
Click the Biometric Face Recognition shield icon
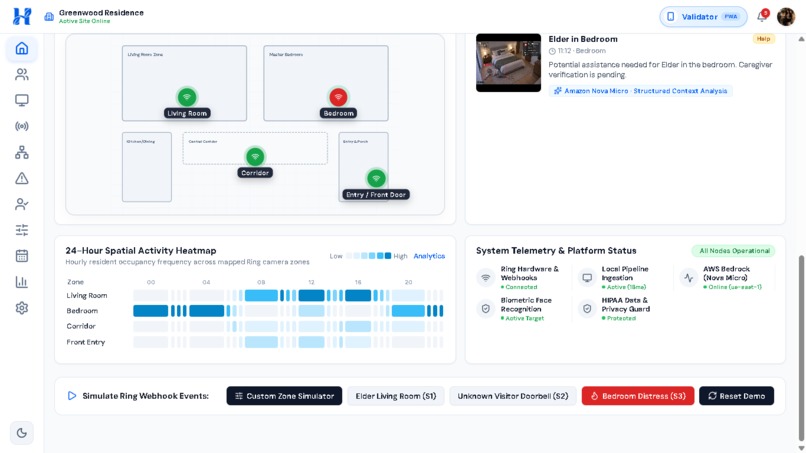tap(485, 309)
